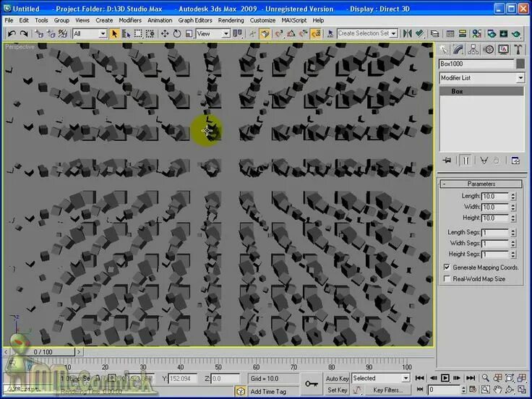Open the selection filter All dropdown
Image resolution: width=532 pixels, height=399 pixels.
pyautogui.click(x=90, y=33)
